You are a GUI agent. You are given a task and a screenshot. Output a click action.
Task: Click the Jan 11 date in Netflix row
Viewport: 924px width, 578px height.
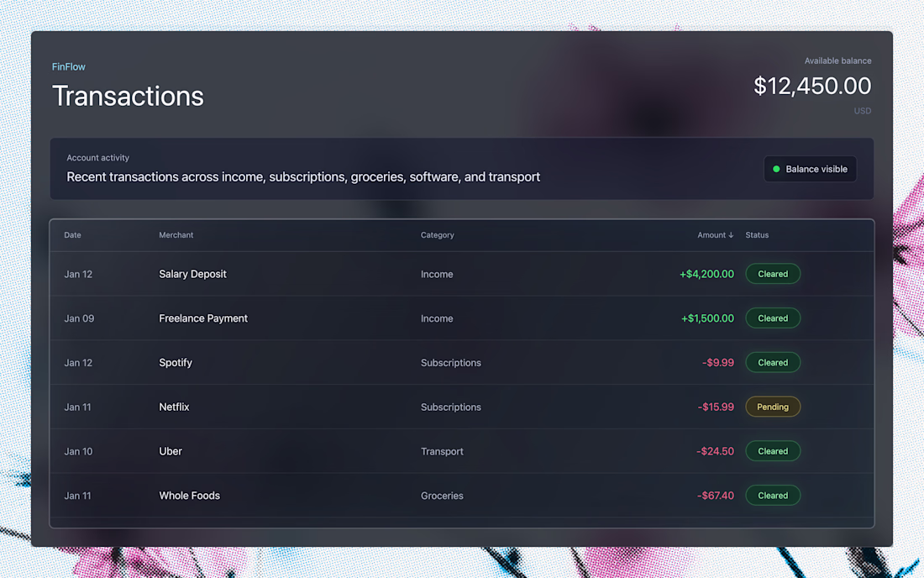tap(78, 407)
